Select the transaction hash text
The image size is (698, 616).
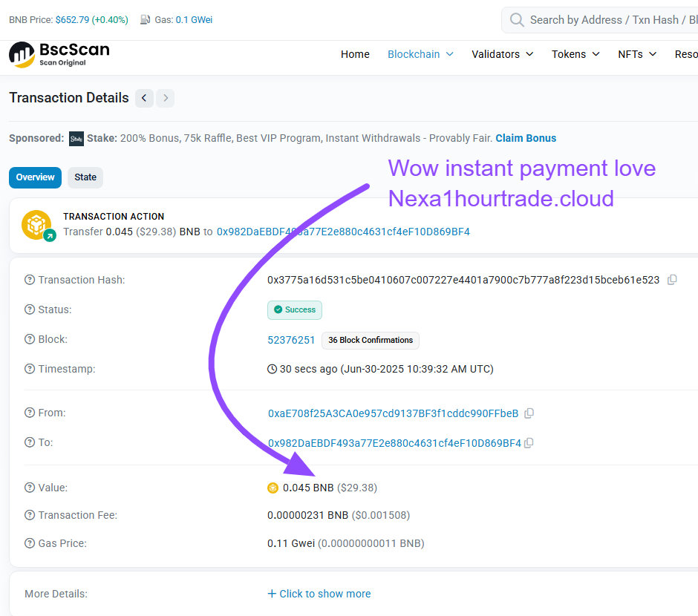[463, 280]
